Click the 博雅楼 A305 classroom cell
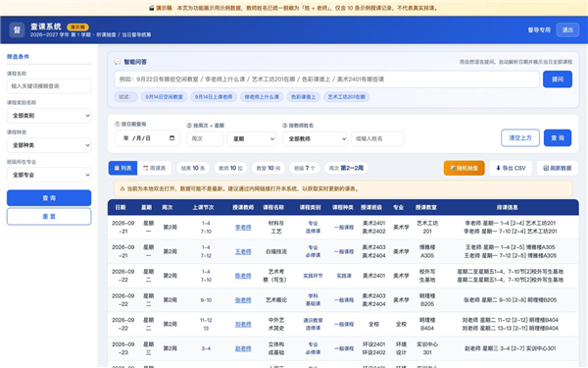Viewport: 588px width, 368px height. (427, 251)
